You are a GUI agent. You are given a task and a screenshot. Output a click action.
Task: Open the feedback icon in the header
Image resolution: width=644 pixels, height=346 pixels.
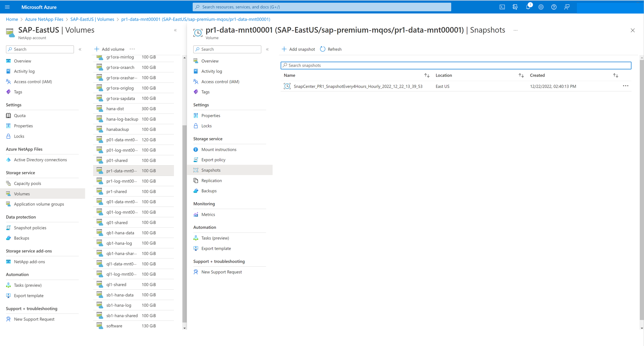(x=567, y=7)
